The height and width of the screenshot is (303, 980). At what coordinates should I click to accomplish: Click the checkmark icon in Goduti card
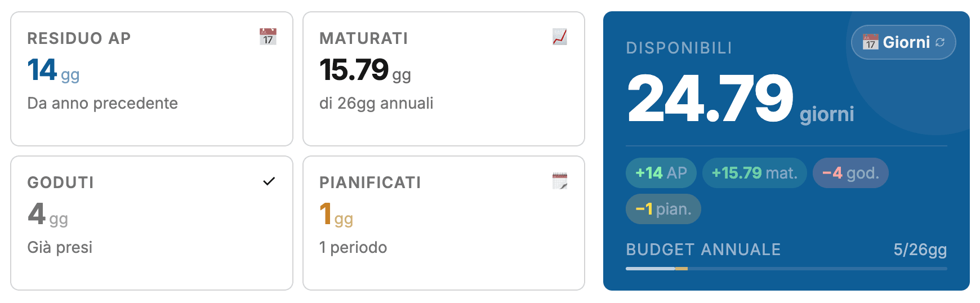(269, 181)
